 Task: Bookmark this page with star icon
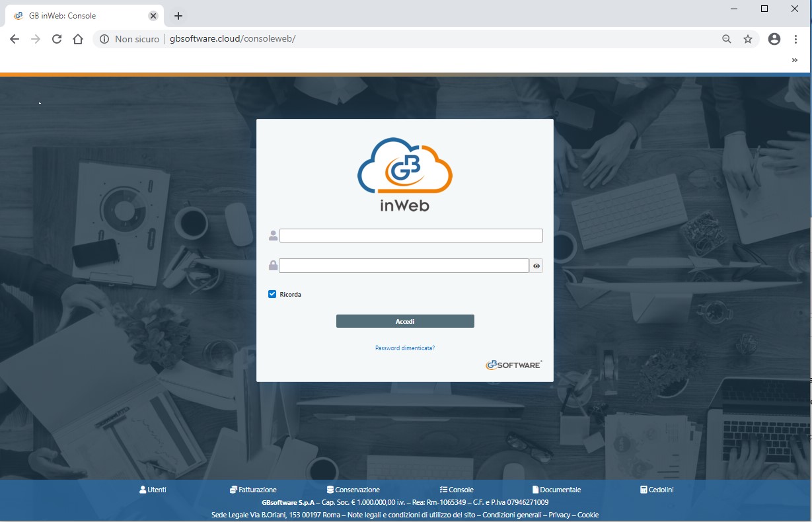748,39
